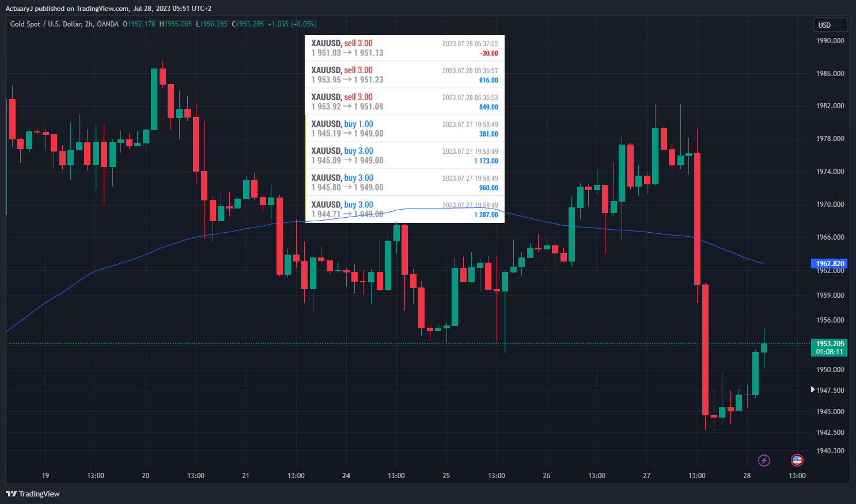Image resolution: width=856 pixels, height=504 pixels.
Task: Click the 1940.300 price axis label
Action: pos(830,451)
